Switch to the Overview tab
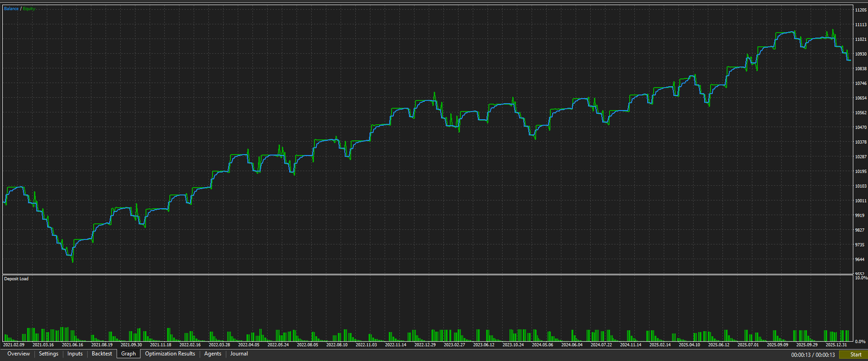Viewport: 868px width, 361px height. pos(18,354)
